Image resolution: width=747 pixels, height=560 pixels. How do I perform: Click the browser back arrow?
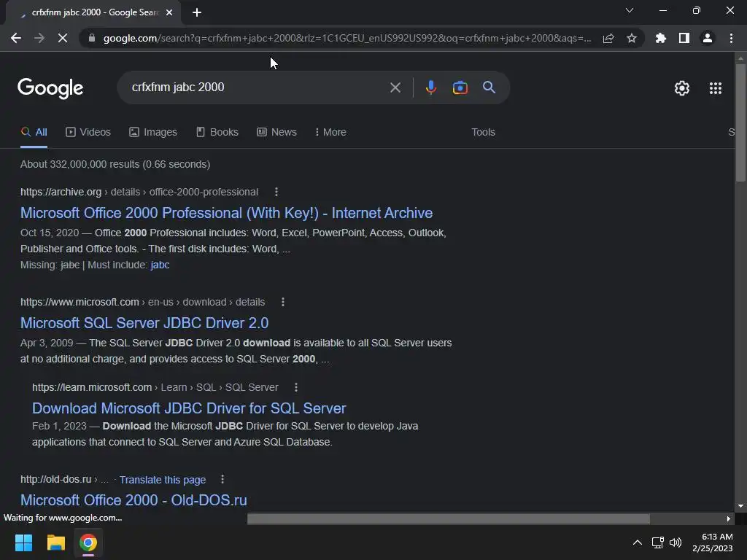tap(16, 38)
